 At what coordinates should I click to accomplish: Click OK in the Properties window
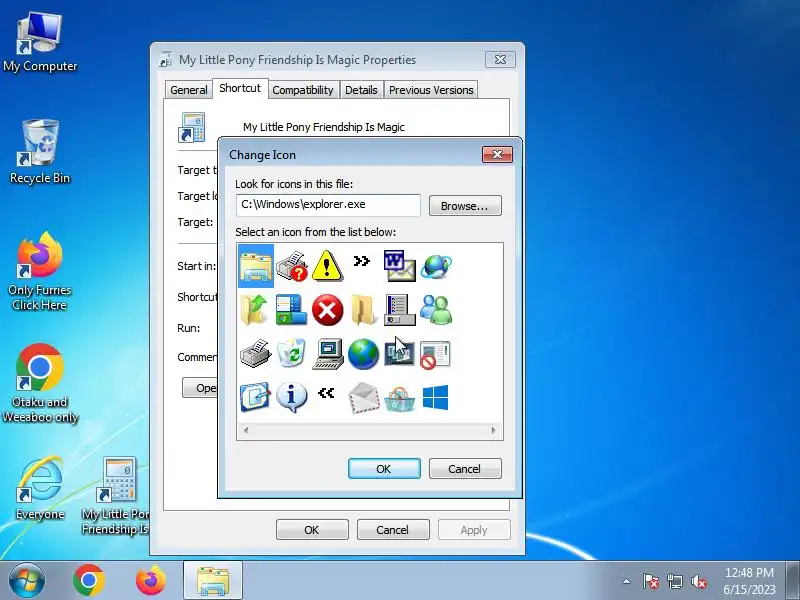[x=312, y=530]
